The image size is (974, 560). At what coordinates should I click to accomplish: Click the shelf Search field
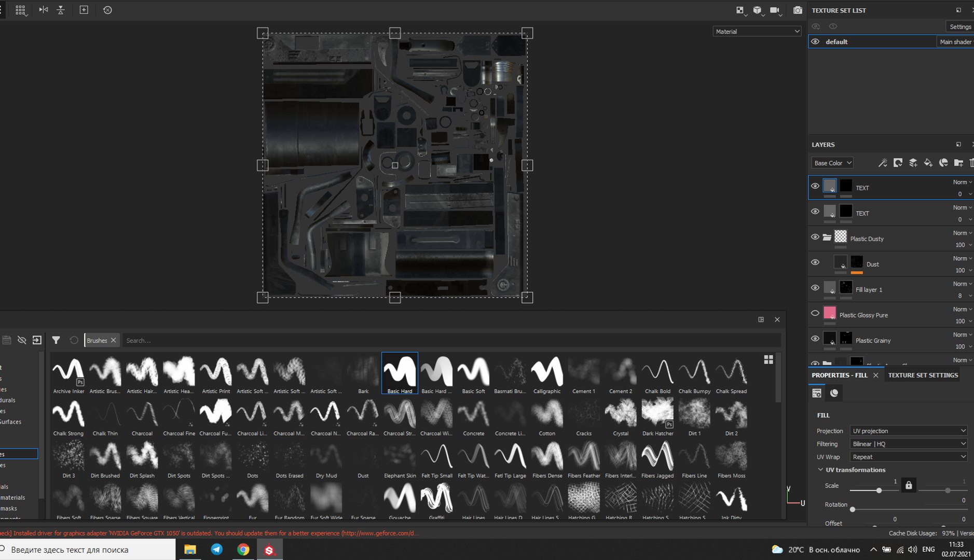click(x=451, y=340)
